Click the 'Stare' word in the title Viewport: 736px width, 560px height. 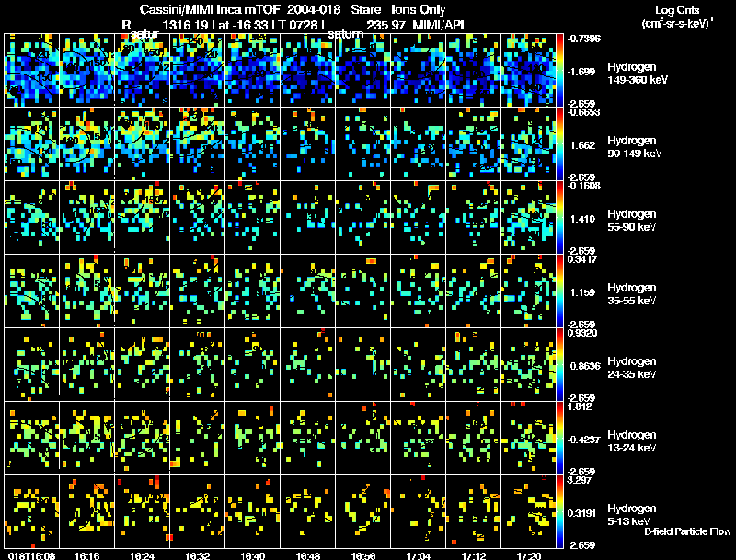coord(366,9)
